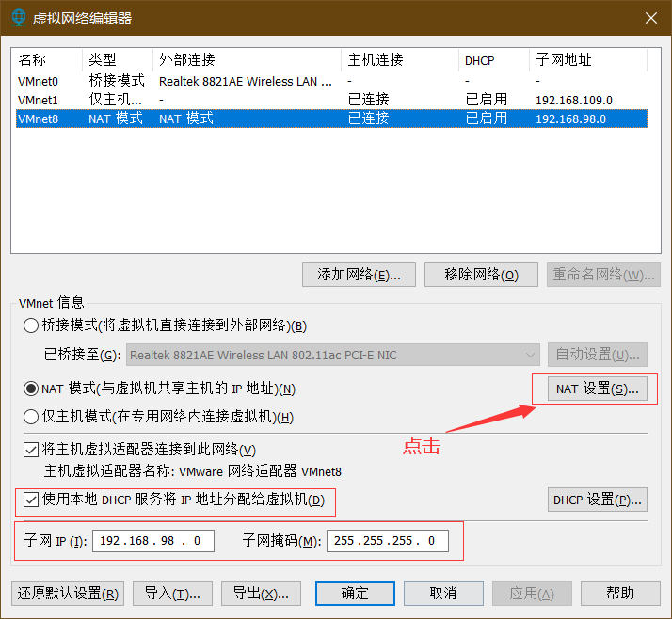Image resolution: width=672 pixels, height=619 pixels.
Task: Toggle 将主机虚拟适配器连接到此网络 checkbox
Action: point(31,450)
